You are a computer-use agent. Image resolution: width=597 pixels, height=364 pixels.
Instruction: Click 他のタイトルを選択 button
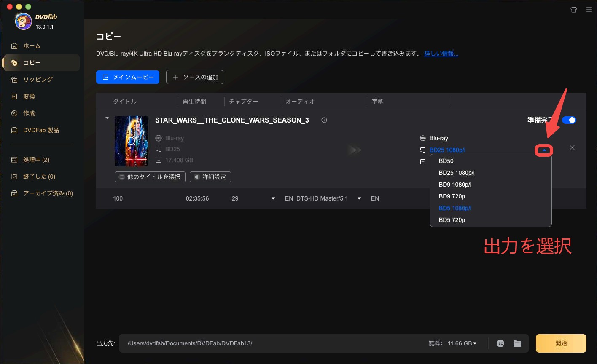[150, 177]
